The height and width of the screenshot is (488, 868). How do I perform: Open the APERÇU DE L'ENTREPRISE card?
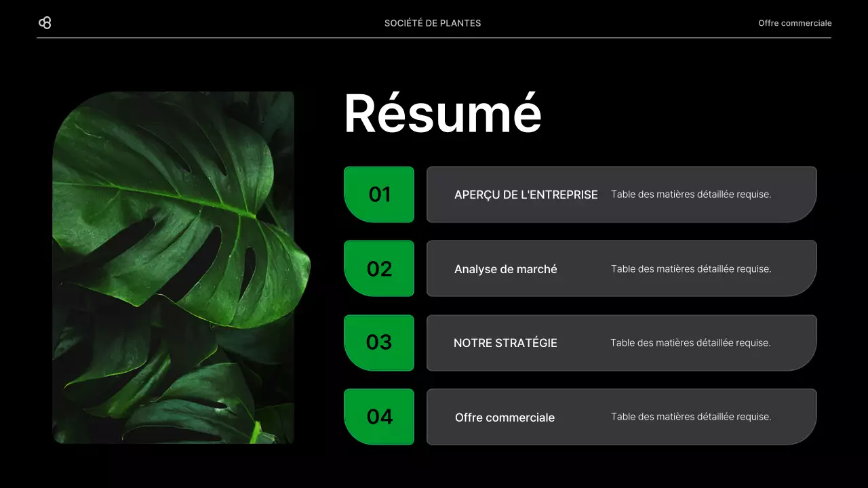coord(621,195)
